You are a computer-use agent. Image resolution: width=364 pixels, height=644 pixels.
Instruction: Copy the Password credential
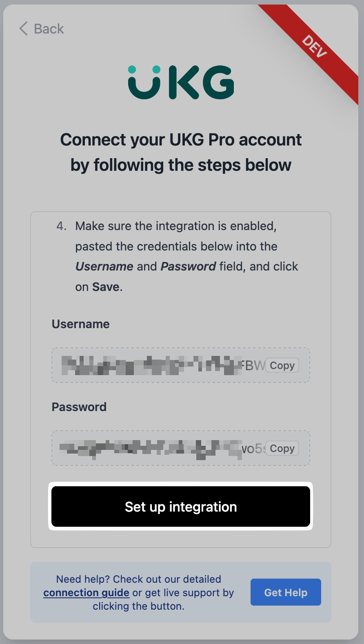tap(282, 448)
